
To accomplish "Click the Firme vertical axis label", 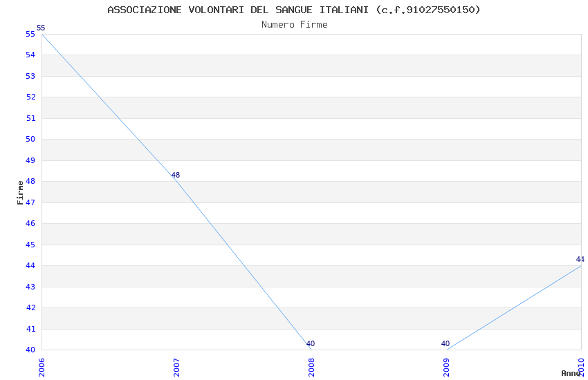I will 20,193.
